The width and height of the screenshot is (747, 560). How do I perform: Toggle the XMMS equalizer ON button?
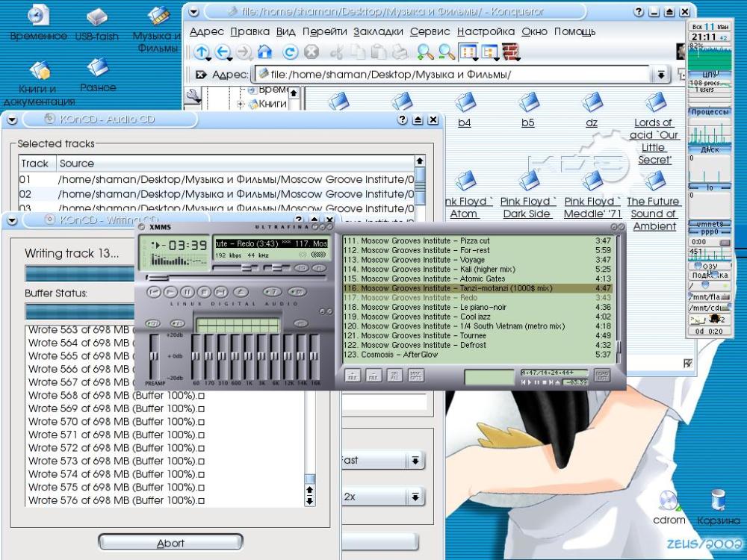point(153,323)
